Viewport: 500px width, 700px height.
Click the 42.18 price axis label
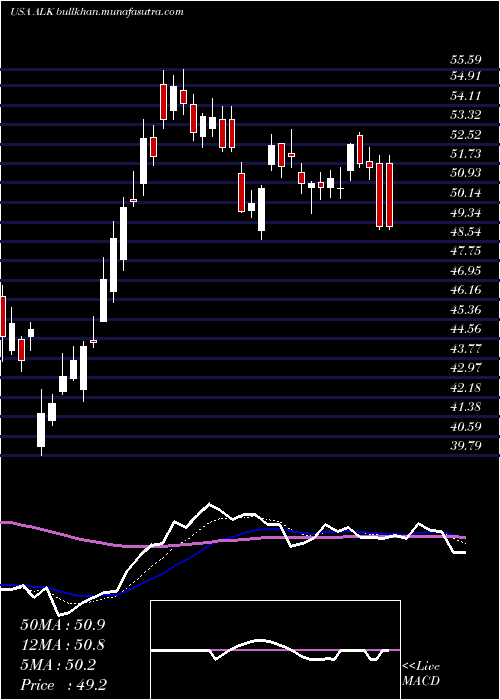[464, 388]
